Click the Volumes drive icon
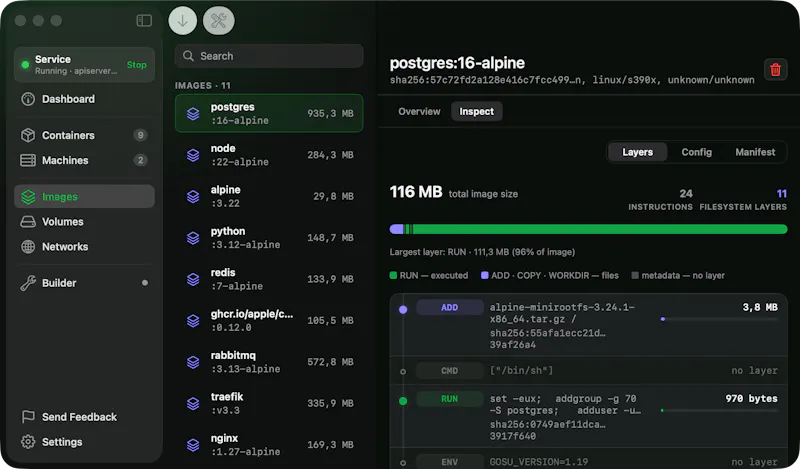Image resolution: width=800 pixels, height=469 pixels. click(x=28, y=221)
